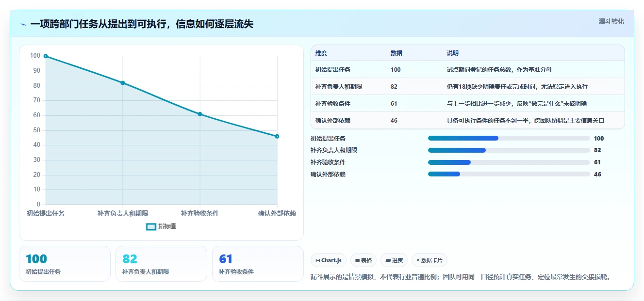Click the progress value 46 next to 确认外部依赖
644x301 pixels.
597,174
